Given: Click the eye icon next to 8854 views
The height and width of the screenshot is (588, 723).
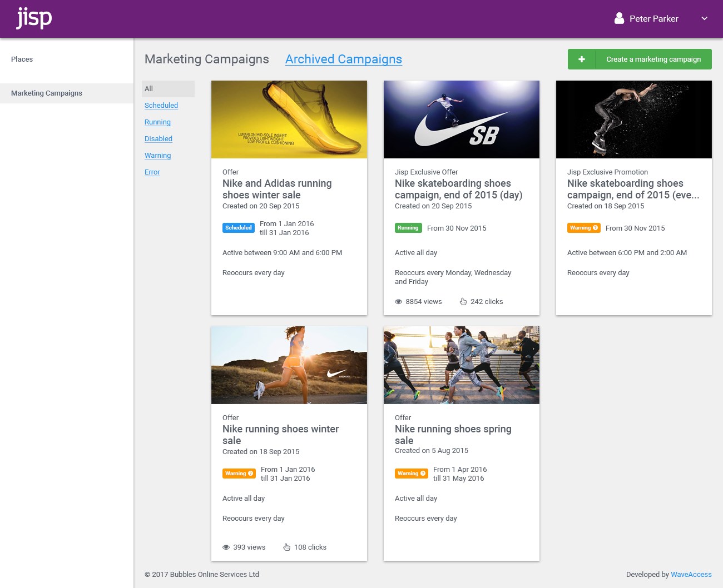Looking at the screenshot, I should (398, 302).
